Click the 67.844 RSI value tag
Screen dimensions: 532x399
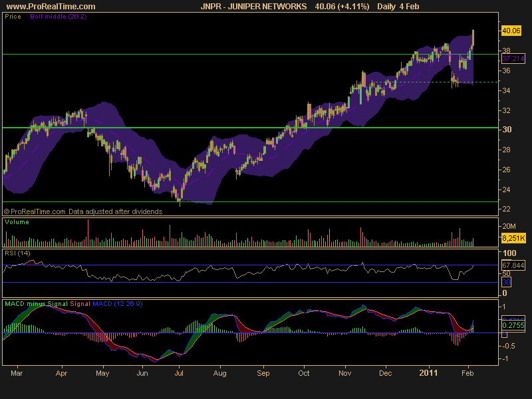pyautogui.click(x=513, y=265)
